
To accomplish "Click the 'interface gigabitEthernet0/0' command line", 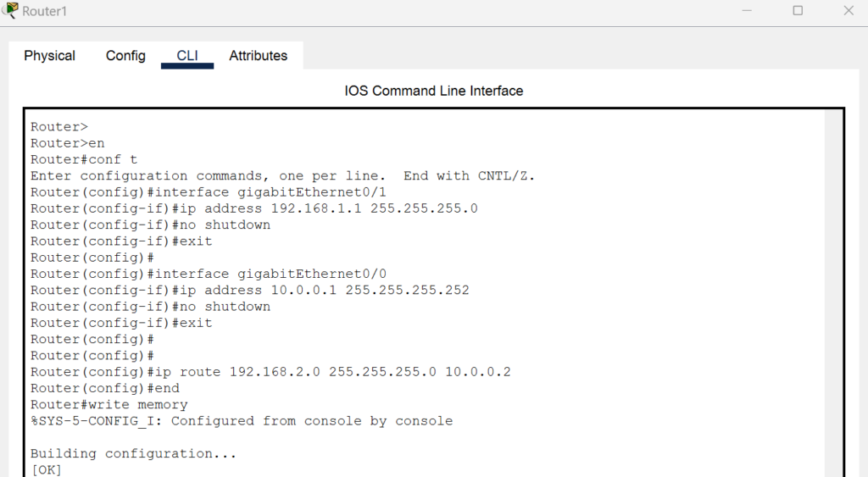I will (x=209, y=274).
